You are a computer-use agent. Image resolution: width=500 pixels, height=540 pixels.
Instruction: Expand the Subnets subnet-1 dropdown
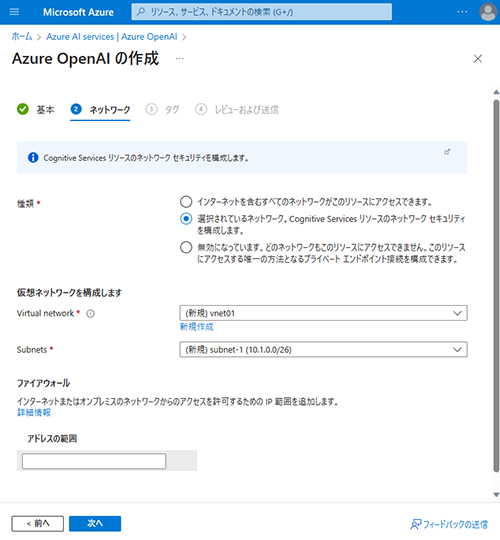323,350
